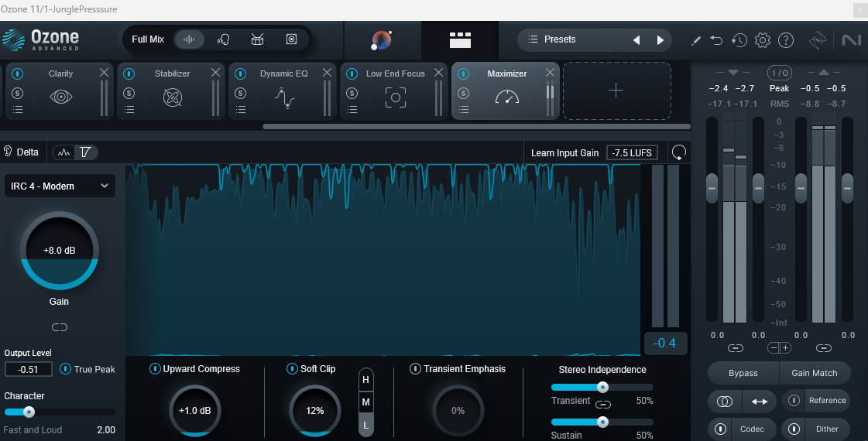The image size is (868, 441).
Task: Switch to the waveform meter view
Action: click(64, 152)
